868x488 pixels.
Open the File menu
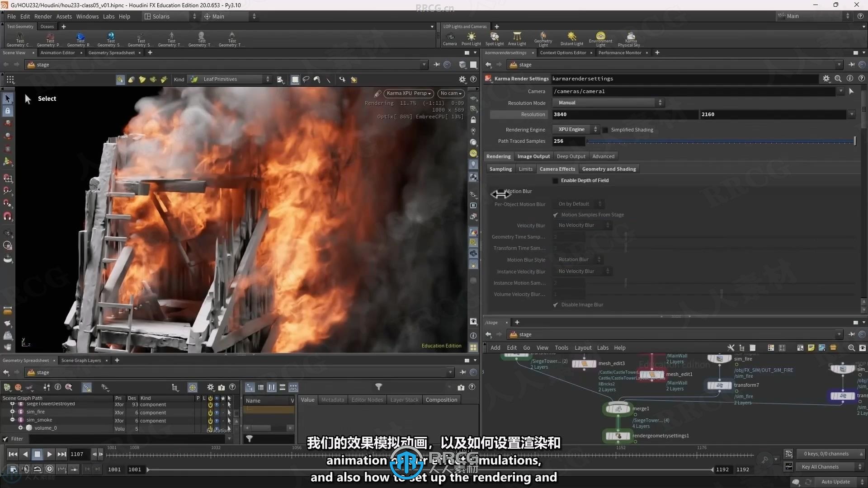coord(11,16)
